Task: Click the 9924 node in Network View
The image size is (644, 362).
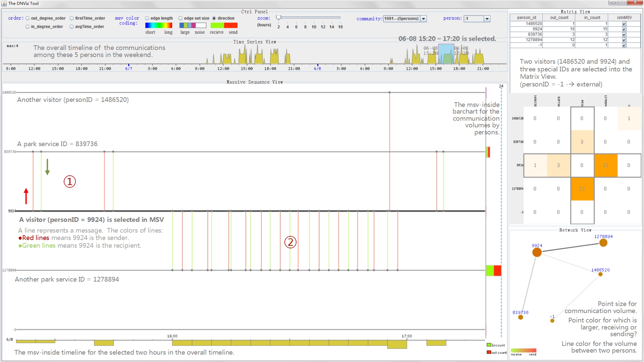Action: pyautogui.click(x=537, y=252)
